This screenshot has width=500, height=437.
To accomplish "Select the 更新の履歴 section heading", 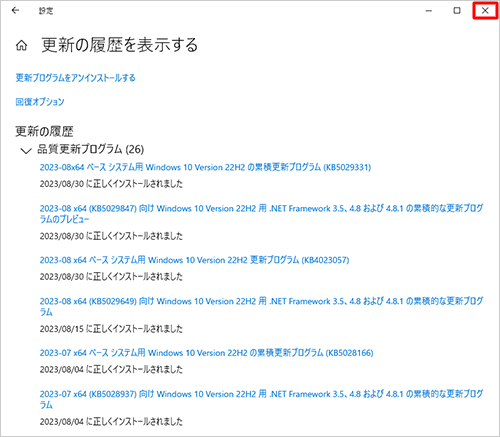I will (x=44, y=131).
